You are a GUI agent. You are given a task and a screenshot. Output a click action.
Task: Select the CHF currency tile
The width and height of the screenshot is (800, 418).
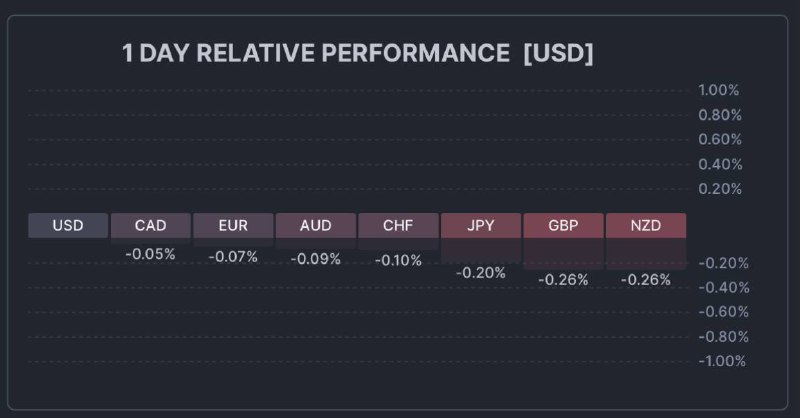tap(398, 225)
